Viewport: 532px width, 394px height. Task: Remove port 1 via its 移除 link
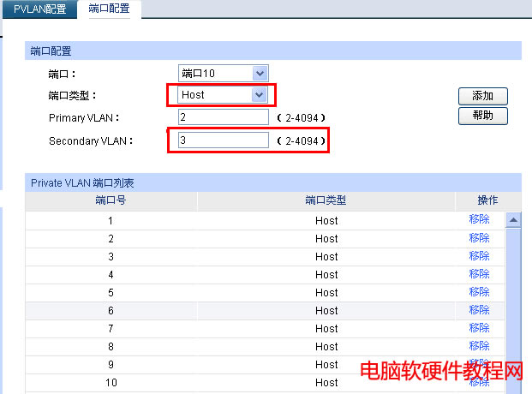tap(479, 219)
